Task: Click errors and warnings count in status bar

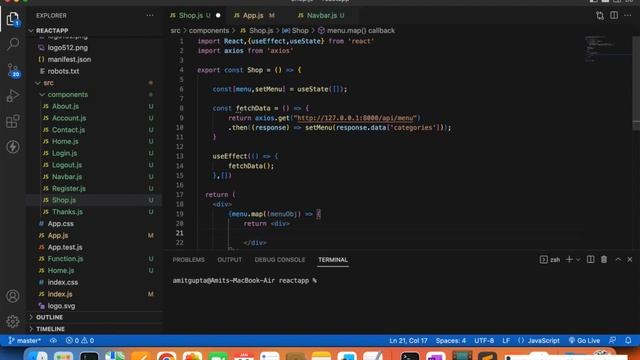Action: 80,340
